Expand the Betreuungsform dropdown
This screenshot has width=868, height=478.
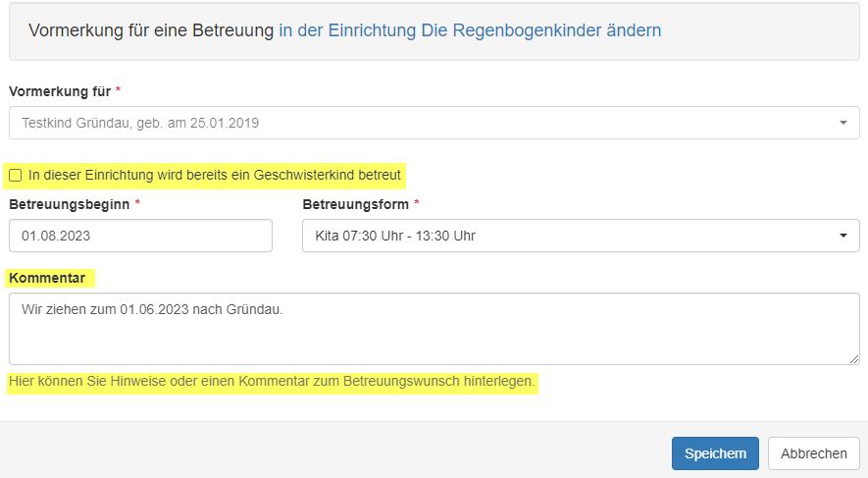tap(581, 236)
